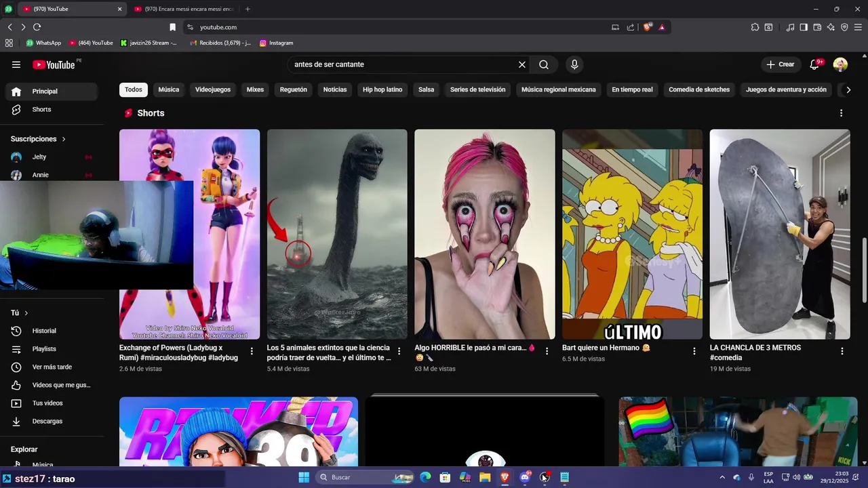Viewport: 868px width, 488px height.
Task: Open the browser main menu
Action: click(858, 27)
